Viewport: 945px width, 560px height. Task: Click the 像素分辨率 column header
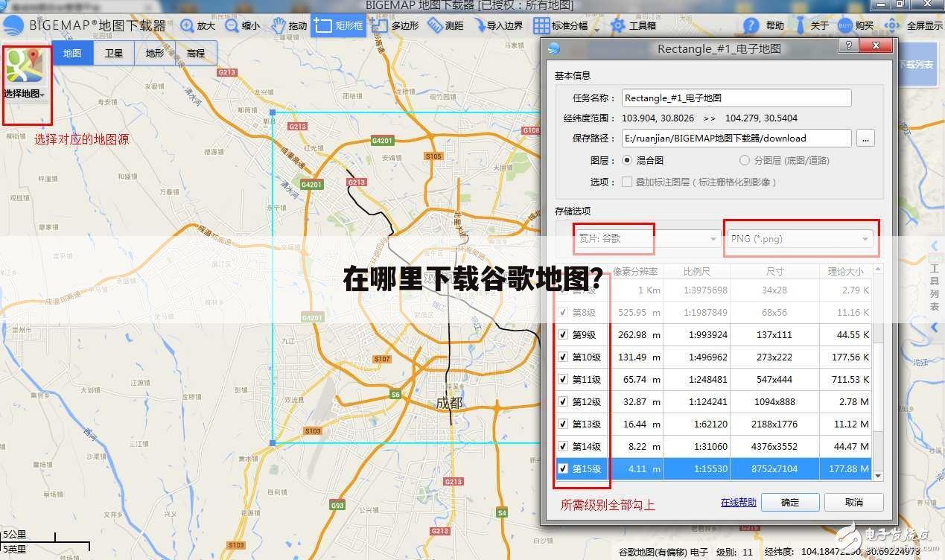[635, 271]
